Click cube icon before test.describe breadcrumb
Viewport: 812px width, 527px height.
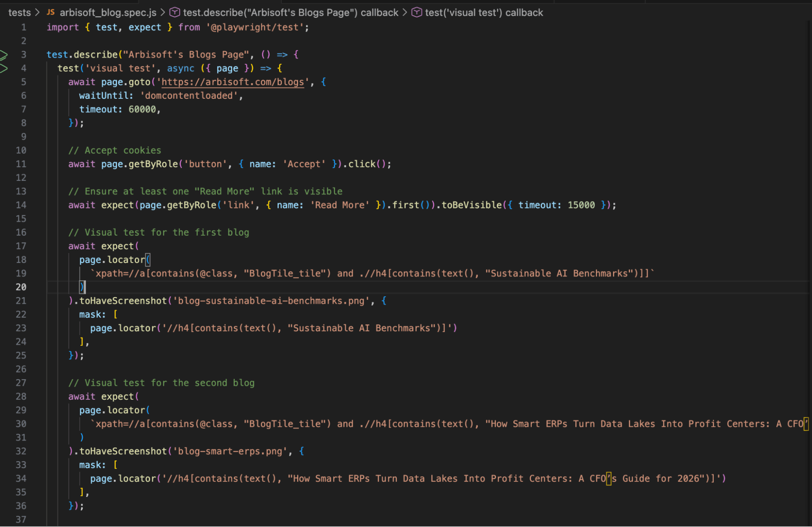175,12
